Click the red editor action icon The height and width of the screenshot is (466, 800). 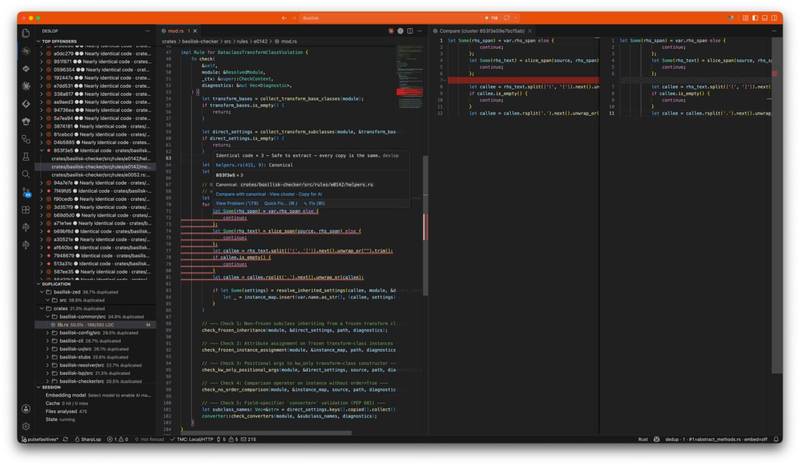pos(391,31)
